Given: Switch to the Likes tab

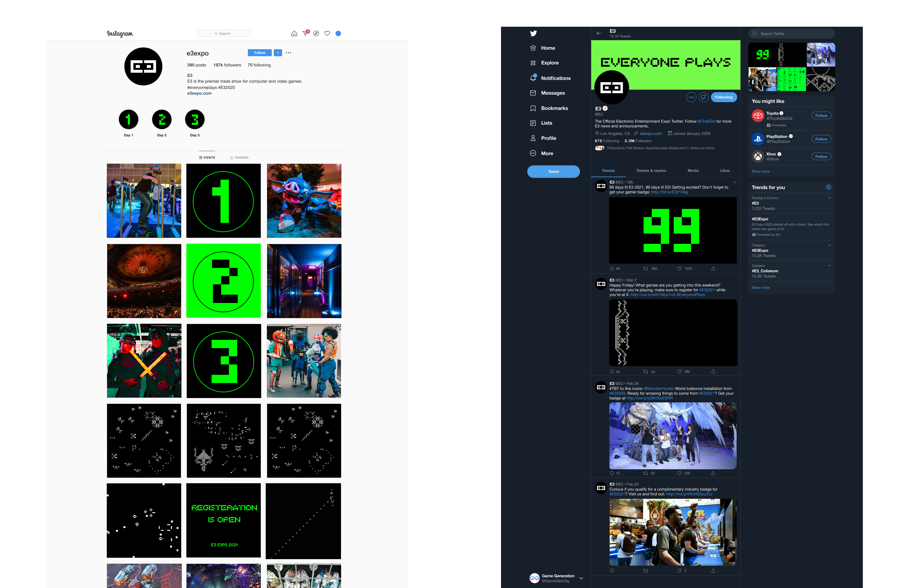Looking at the screenshot, I should click(x=725, y=171).
